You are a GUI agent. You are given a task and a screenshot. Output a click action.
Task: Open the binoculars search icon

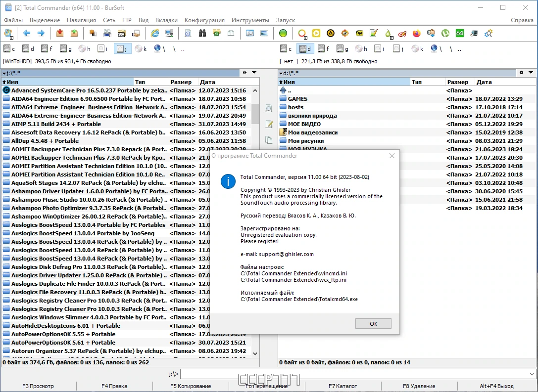(x=202, y=33)
